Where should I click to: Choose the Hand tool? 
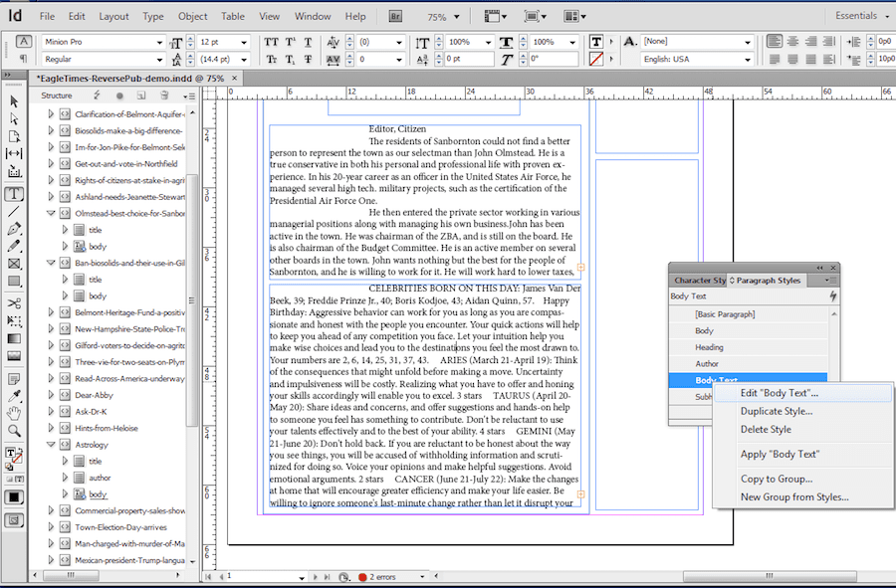[x=14, y=413]
